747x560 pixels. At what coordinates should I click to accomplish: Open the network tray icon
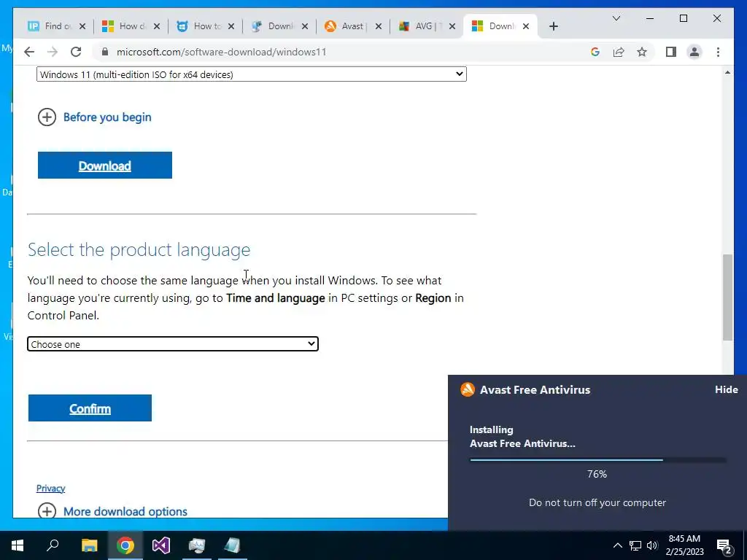click(x=635, y=545)
